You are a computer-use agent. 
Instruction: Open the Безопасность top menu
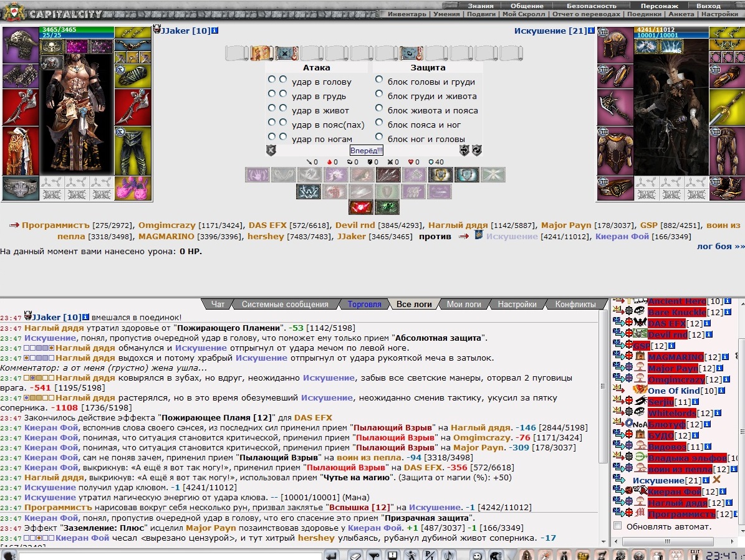(x=592, y=6)
